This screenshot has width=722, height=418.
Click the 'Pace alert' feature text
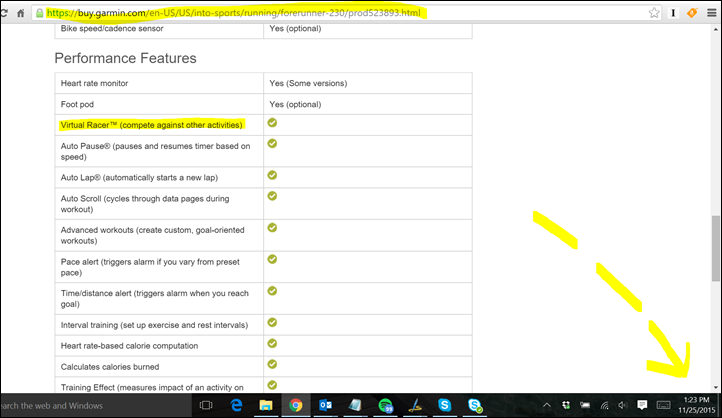150,267
